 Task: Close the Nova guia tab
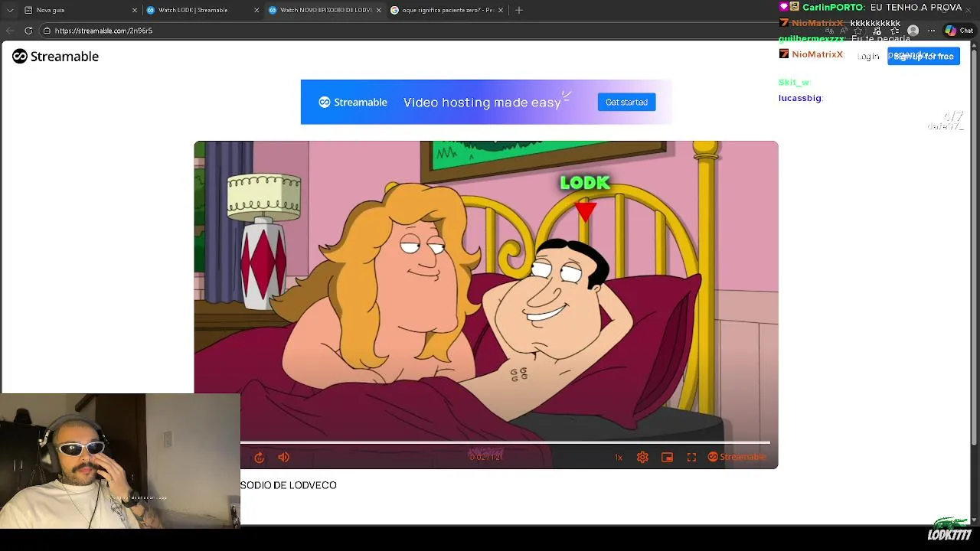click(135, 10)
